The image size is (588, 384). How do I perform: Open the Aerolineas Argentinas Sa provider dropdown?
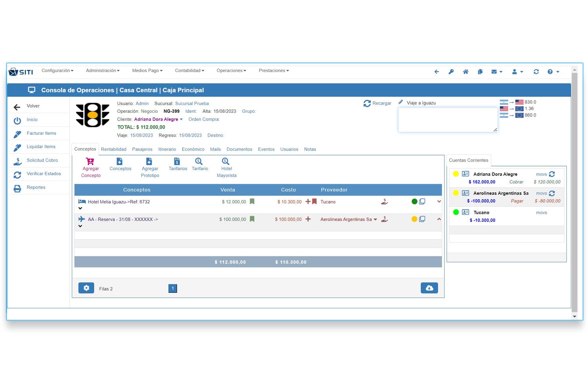pos(376,219)
